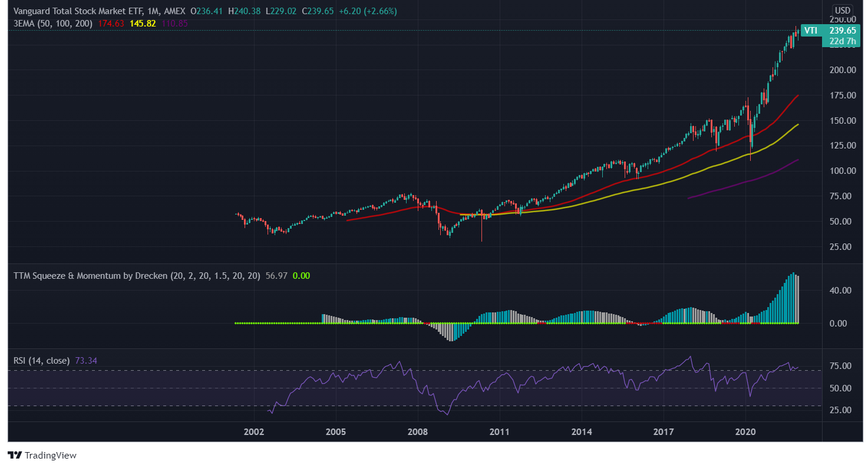Click the TTM Squeeze value 56.97
This screenshot has width=868, height=468.
(x=276, y=275)
